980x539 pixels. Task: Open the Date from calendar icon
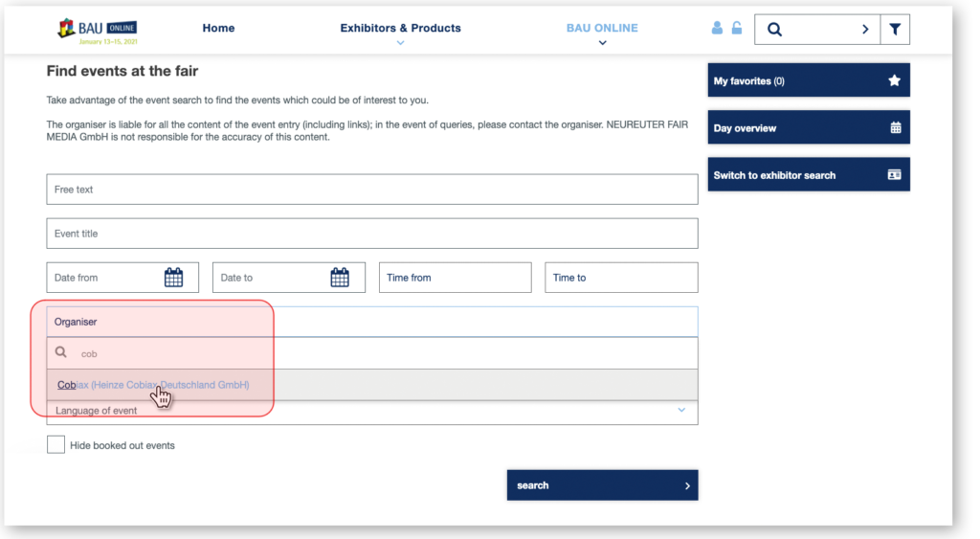pyautogui.click(x=173, y=278)
